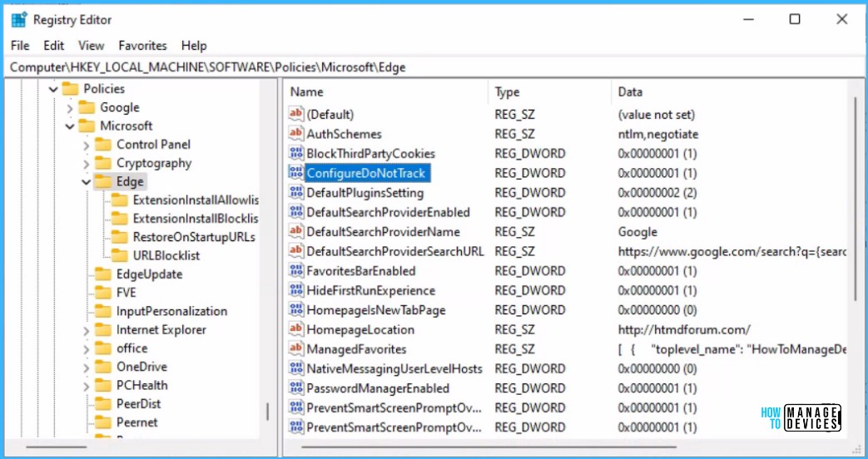The height and width of the screenshot is (459, 868).
Task: Click the open folder icon of Edge key
Action: [x=103, y=181]
